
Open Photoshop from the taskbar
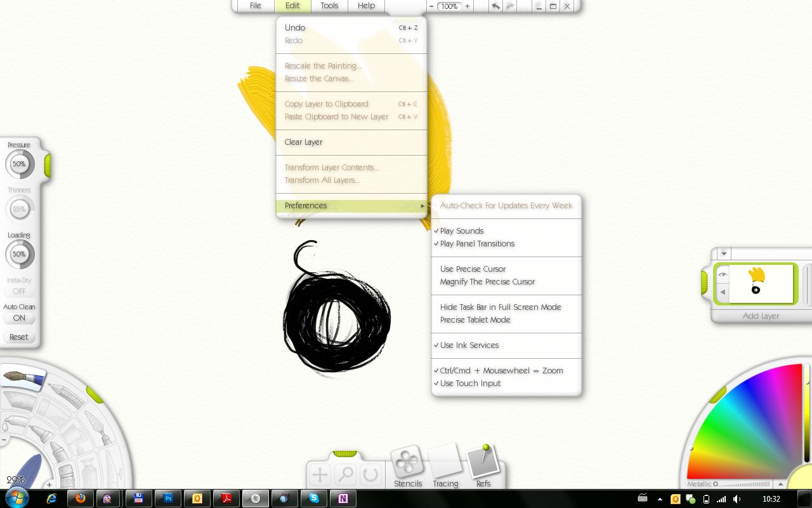(x=169, y=498)
